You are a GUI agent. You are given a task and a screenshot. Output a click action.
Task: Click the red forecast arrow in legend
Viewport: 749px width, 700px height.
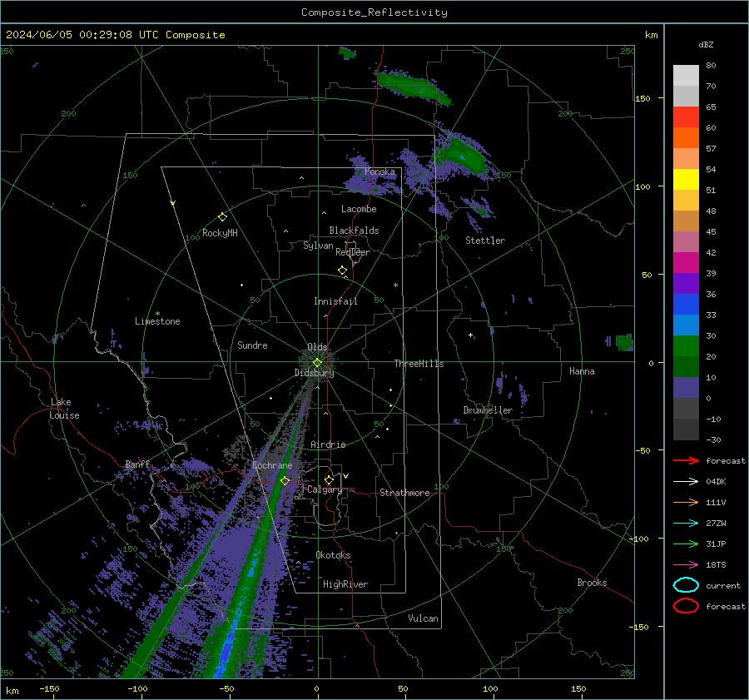pos(686,460)
